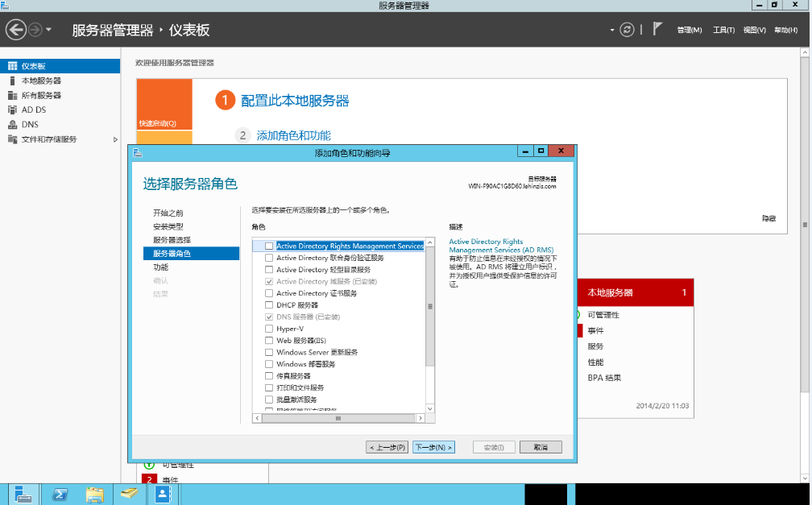Open File Explorer from the taskbar
This screenshot has width=812, height=505.
pos(95,495)
